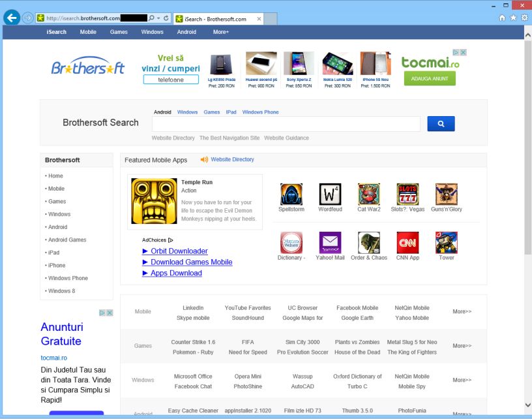
Task: Select the iPad search category tab
Action: coord(231,112)
